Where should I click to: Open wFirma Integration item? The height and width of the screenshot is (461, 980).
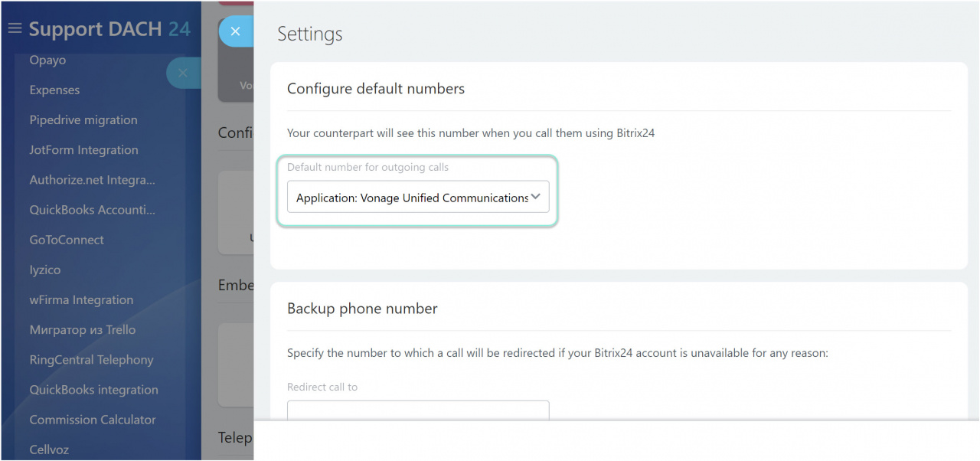pos(81,299)
